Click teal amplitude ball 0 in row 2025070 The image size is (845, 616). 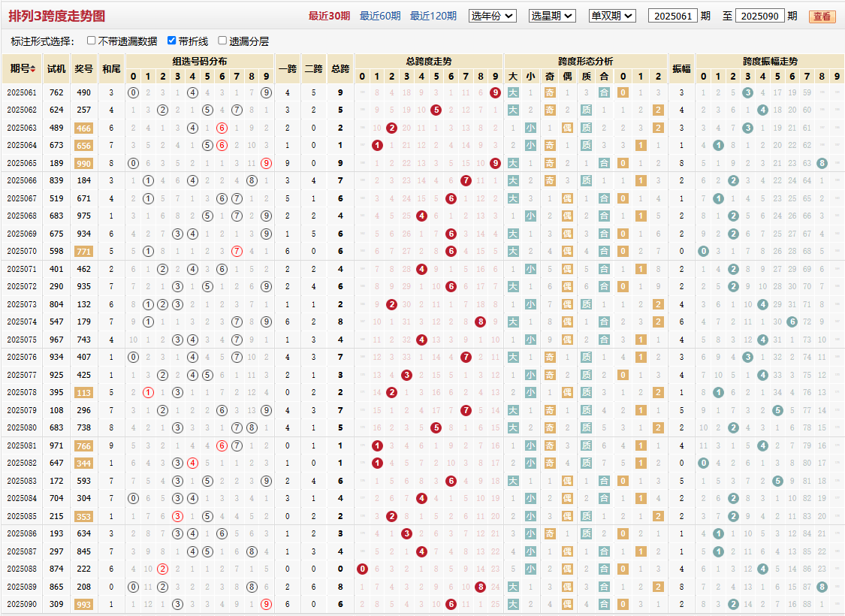[x=703, y=251]
